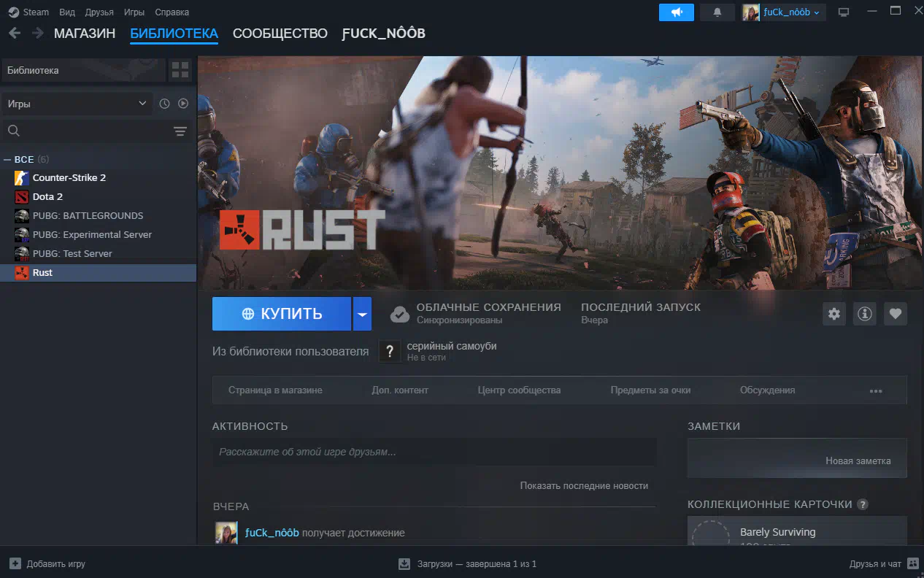The width and height of the screenshot is (924, 578).
Task: Go forward with the right arrow
Action: coord(36,33)
